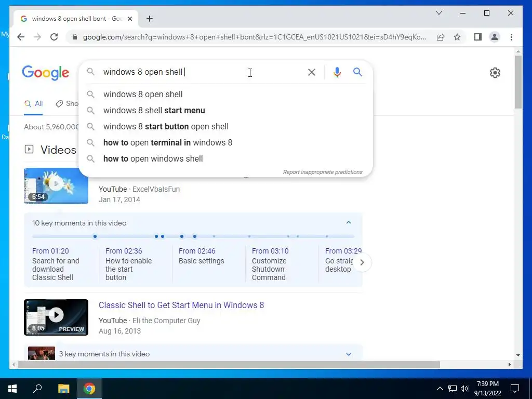The height and width of the screenshot is (399, 532).
Task: Click the taskbar clock showing 7:39 PM
Action: pos(487,389)
